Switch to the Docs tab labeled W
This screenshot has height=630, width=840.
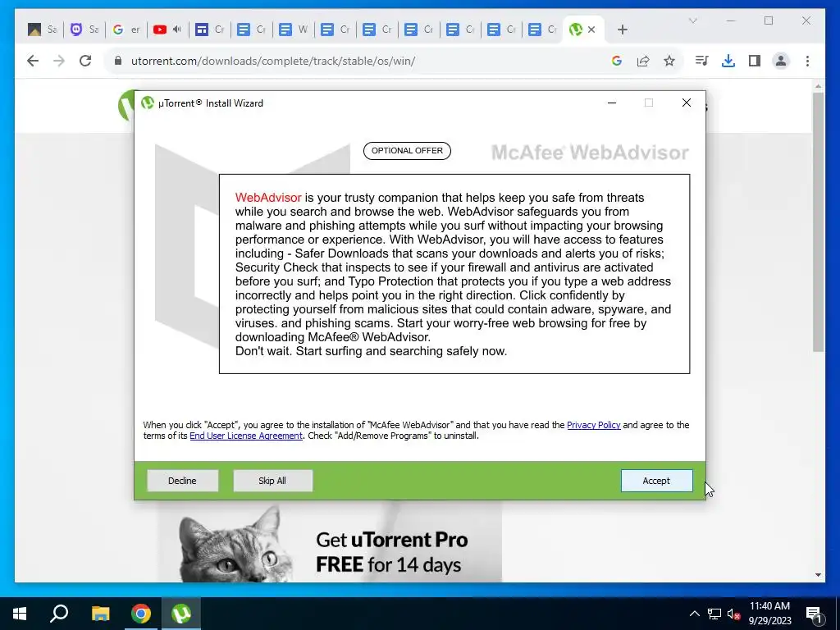[293, 30]
